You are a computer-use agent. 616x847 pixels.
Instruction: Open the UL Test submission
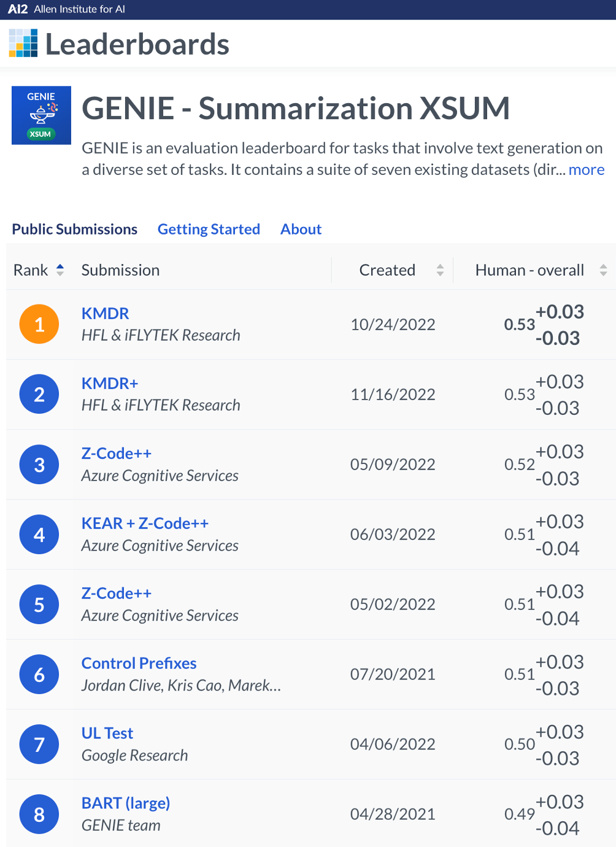(x=107, y=733)
